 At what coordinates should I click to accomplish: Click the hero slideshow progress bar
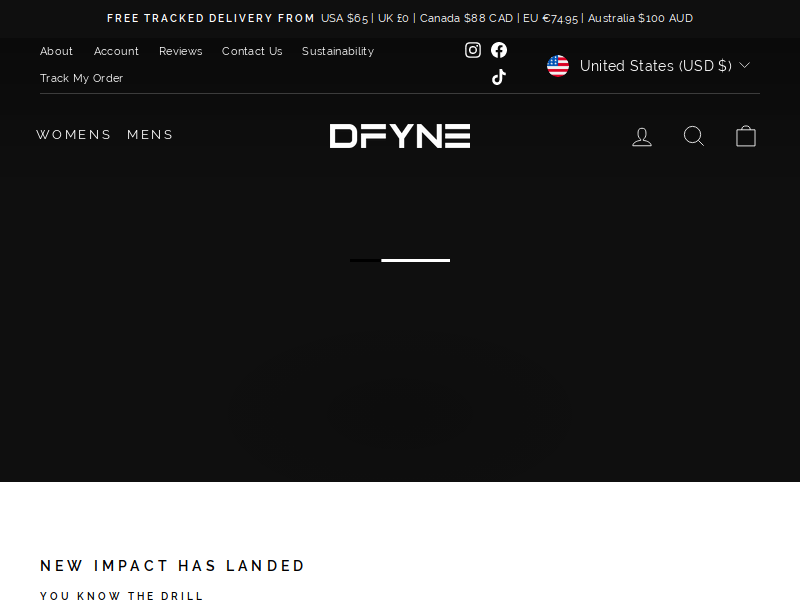pos(400,260)
